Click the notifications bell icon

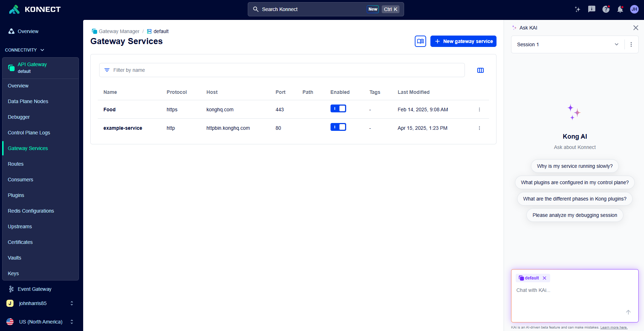click(x=620, y=9)
